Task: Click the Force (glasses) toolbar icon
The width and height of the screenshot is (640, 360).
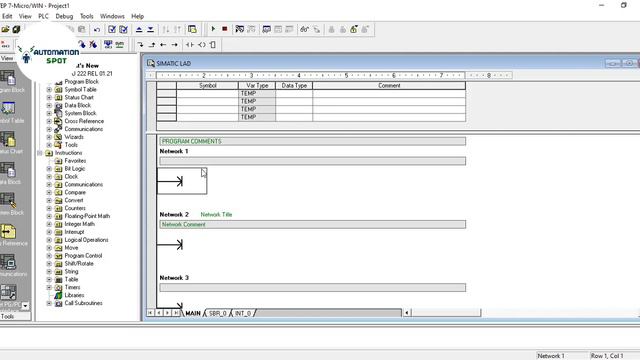Action: tap(304, 29)
